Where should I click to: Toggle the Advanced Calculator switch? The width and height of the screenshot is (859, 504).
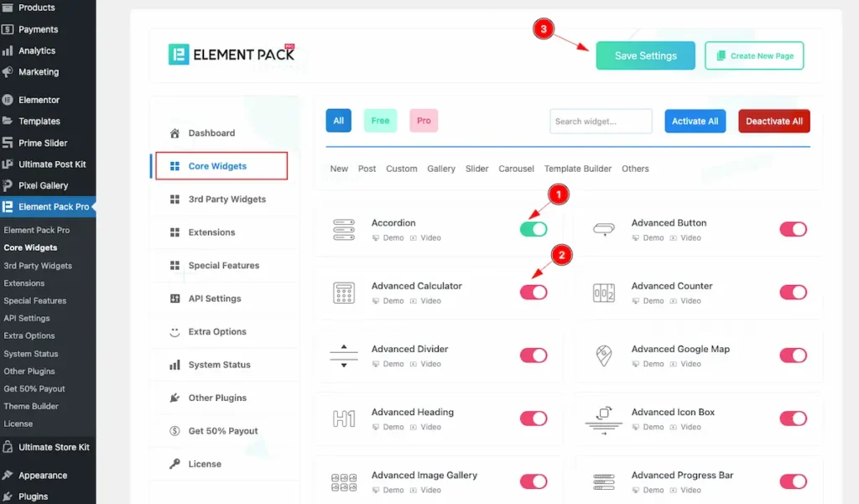[x=534, y=292]
